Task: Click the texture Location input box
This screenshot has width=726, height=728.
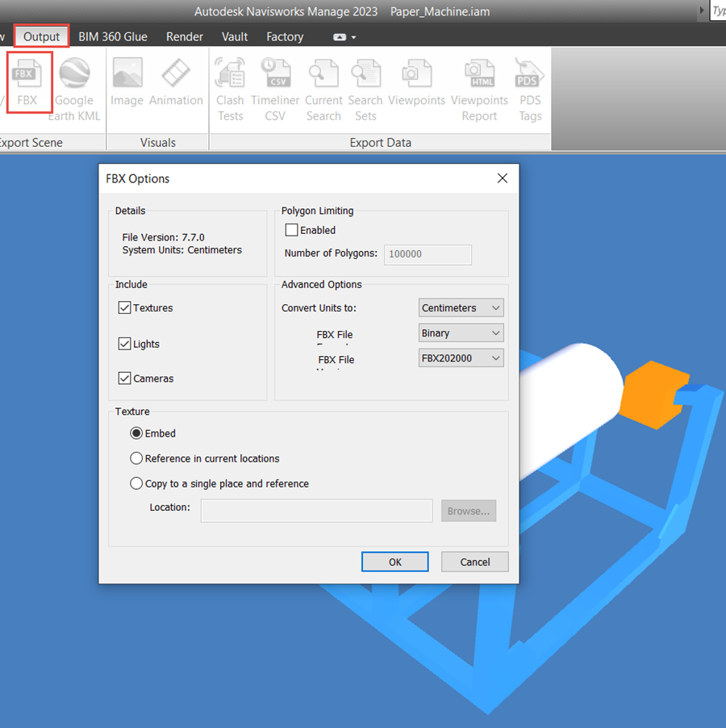Action: (x=316, y=510)
